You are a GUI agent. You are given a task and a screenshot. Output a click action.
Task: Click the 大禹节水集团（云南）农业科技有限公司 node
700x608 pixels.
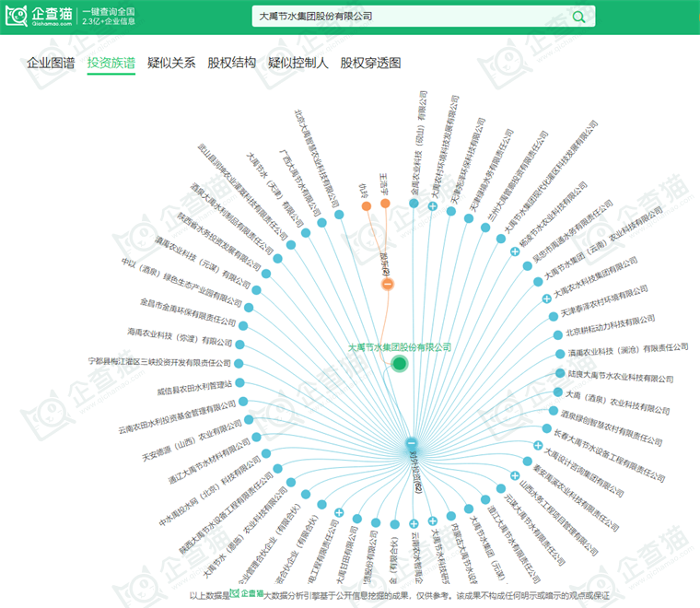pyautogui.click(x=538, y=282)
